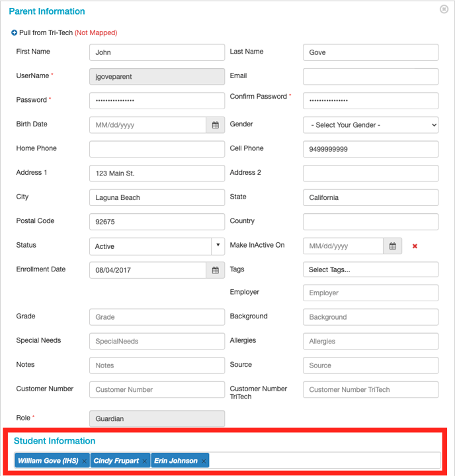Click the Customer Number TriTech field
Screen dimensions: 455x476
(x=370, y=390)
